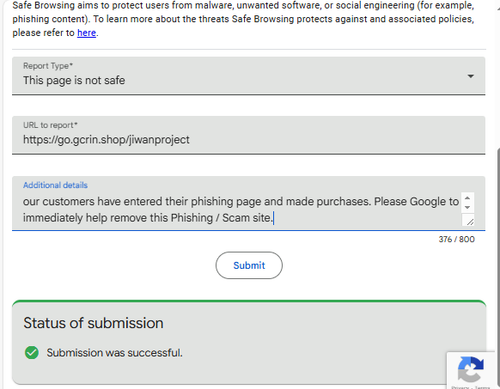Open the "here" policies link

coord(87,33)
